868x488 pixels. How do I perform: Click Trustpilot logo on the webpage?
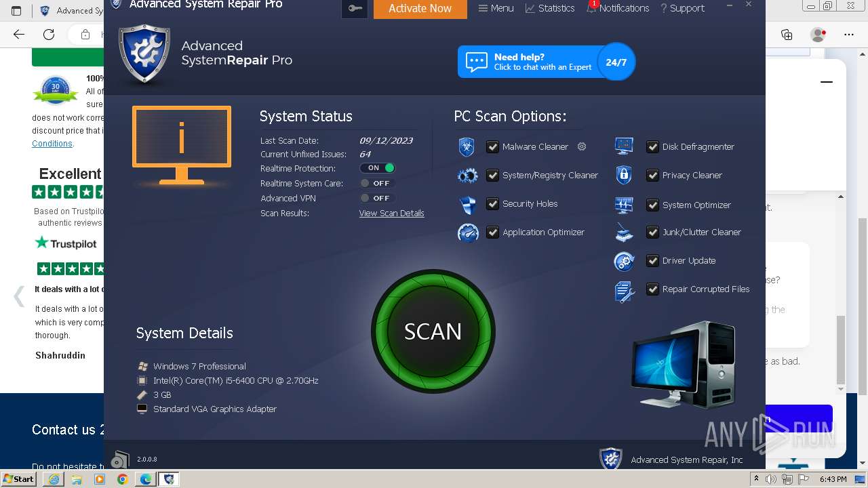click(x=66, y=243)
